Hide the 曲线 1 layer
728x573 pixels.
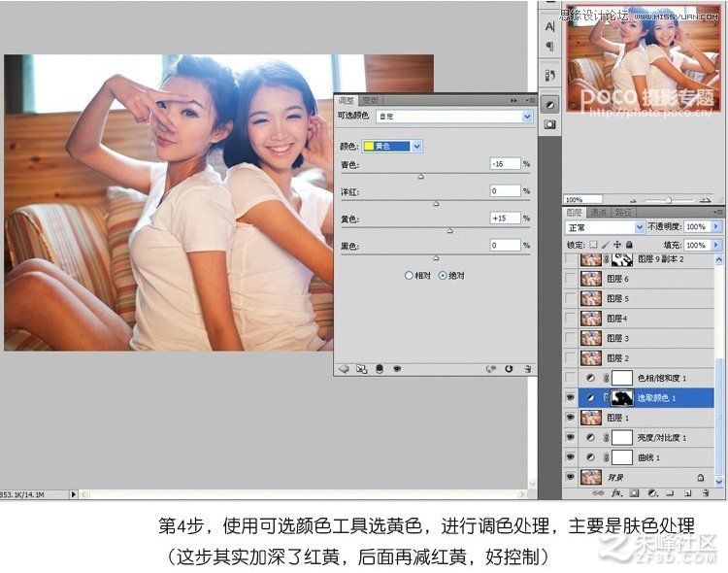[571, 457]
